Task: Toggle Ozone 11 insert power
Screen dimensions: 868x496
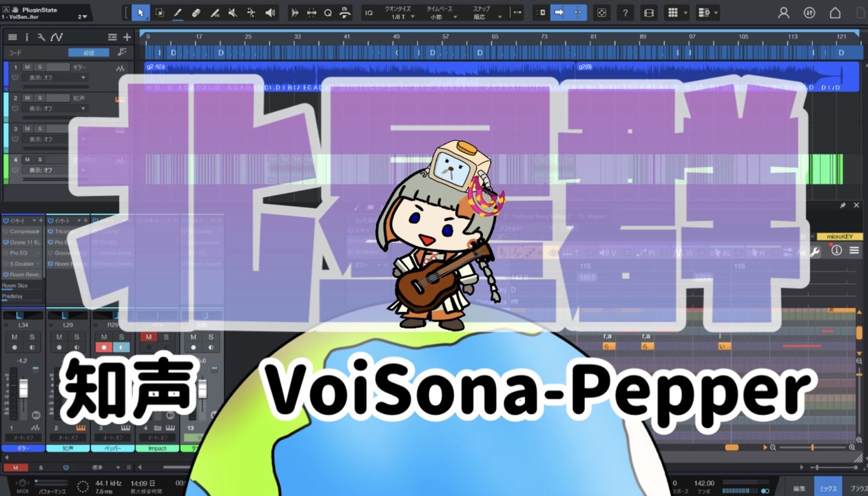Action: click(x=6, y=242)
